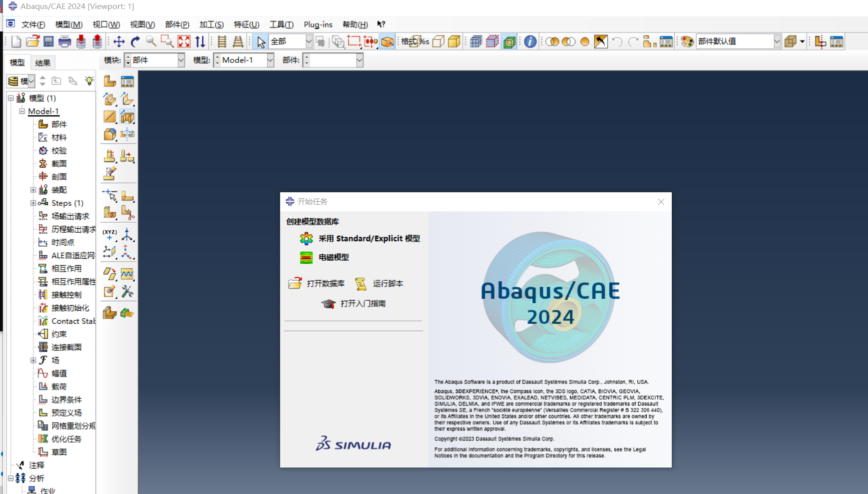868x494 pixels.
Task: Open the 视图(V) menu
Action: pyautogui.click(x=142, y=24)
